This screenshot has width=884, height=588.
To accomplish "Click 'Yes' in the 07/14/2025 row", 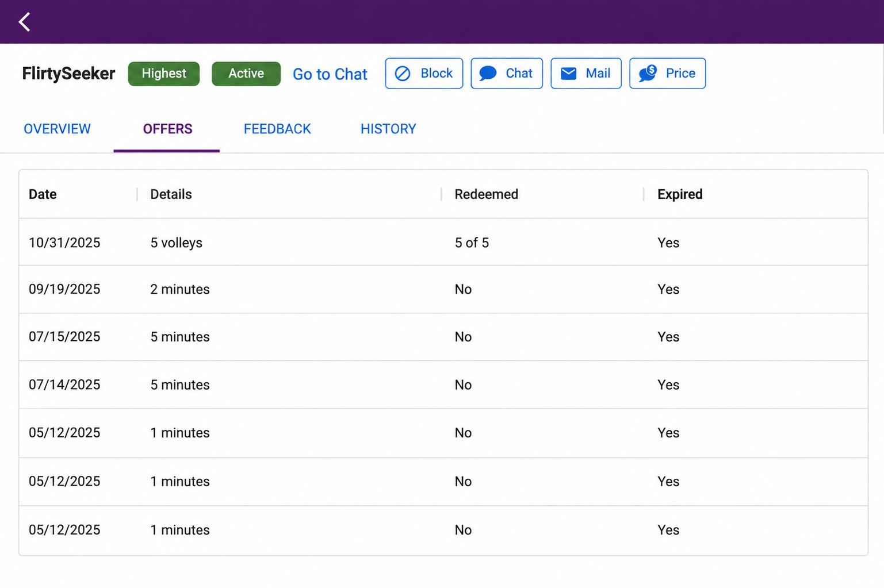I will (668, 385).
